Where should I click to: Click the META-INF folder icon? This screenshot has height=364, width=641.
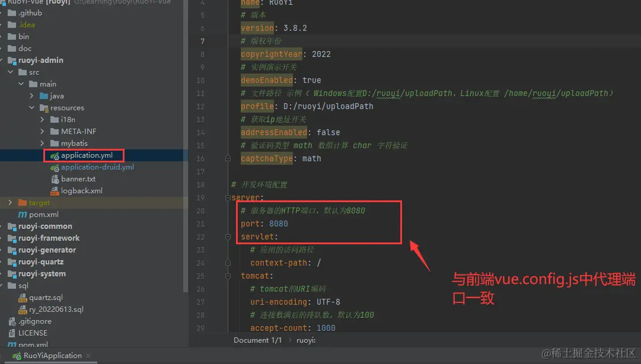click(x=55, y=132)
